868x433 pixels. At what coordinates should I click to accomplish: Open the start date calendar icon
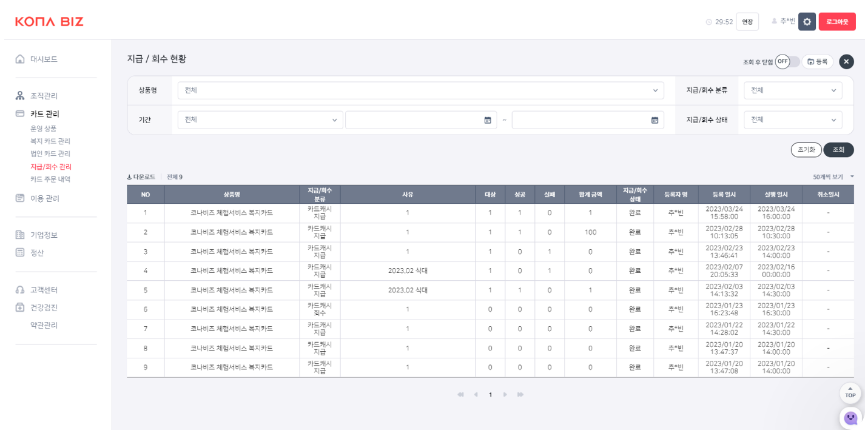tap(487, 120)
